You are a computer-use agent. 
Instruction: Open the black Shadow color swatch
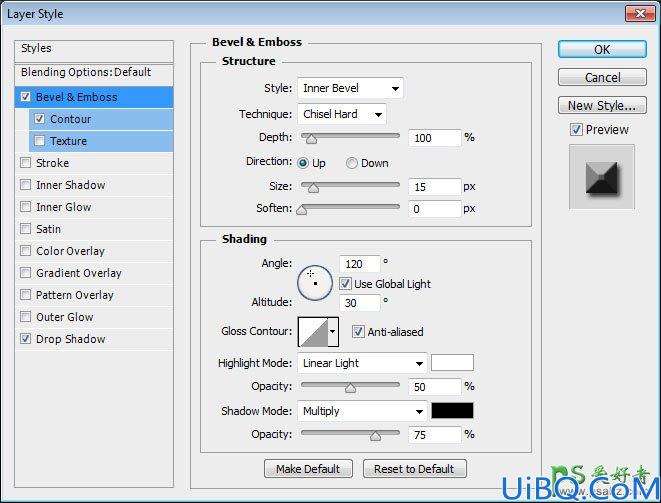tap(452, 411)
